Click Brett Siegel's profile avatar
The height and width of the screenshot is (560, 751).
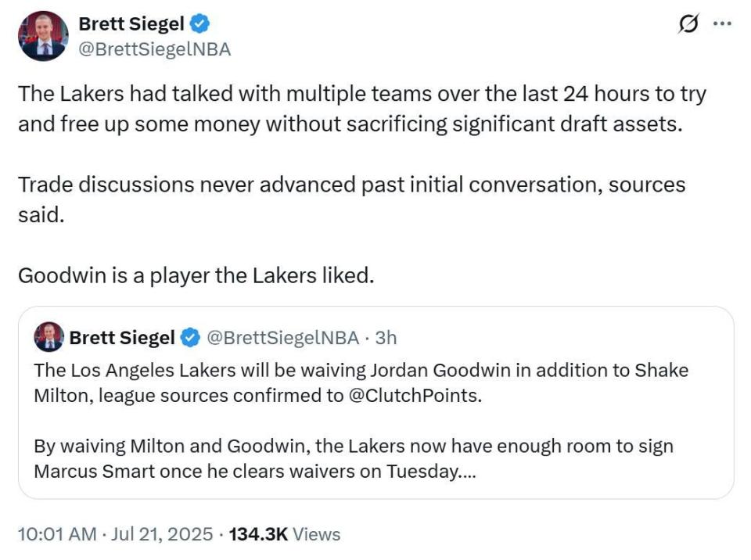pyautogui.click(x=43, y=36)
